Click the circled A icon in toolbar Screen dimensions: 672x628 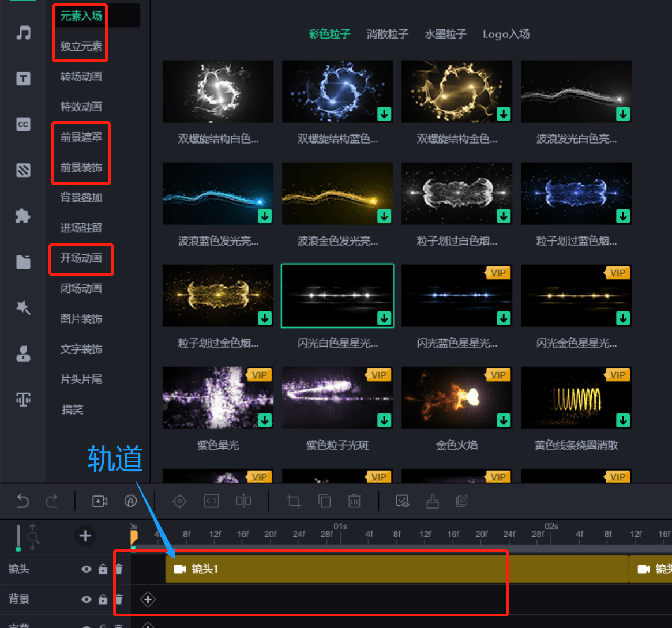coord(131,501)
